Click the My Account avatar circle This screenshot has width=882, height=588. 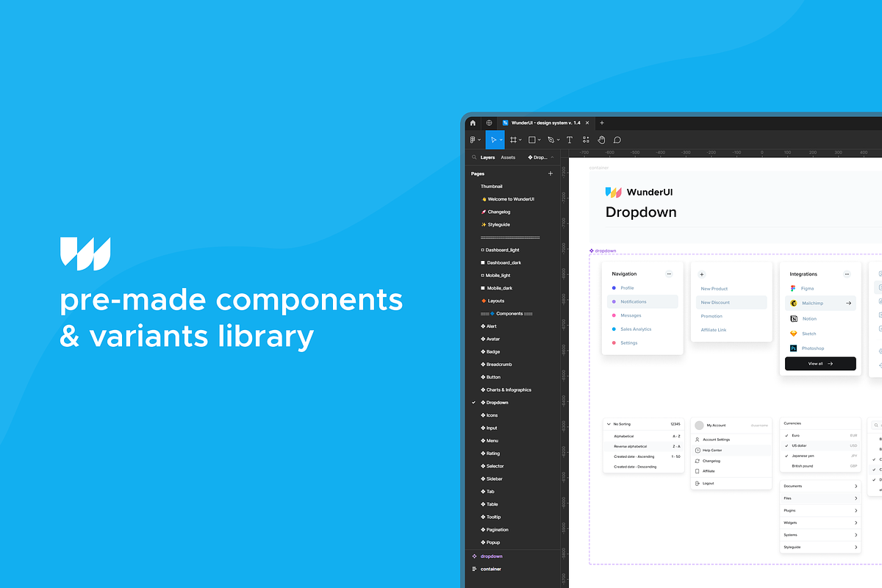(699, 425)
